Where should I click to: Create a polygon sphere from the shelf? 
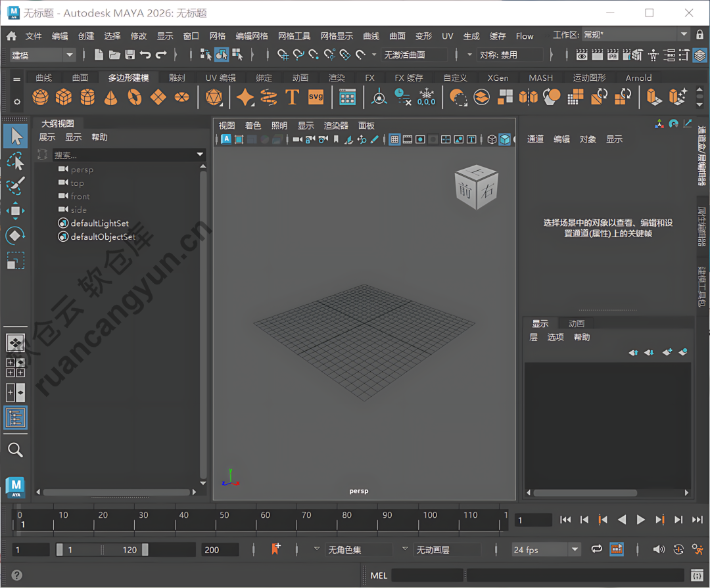[x=40, y=97]
